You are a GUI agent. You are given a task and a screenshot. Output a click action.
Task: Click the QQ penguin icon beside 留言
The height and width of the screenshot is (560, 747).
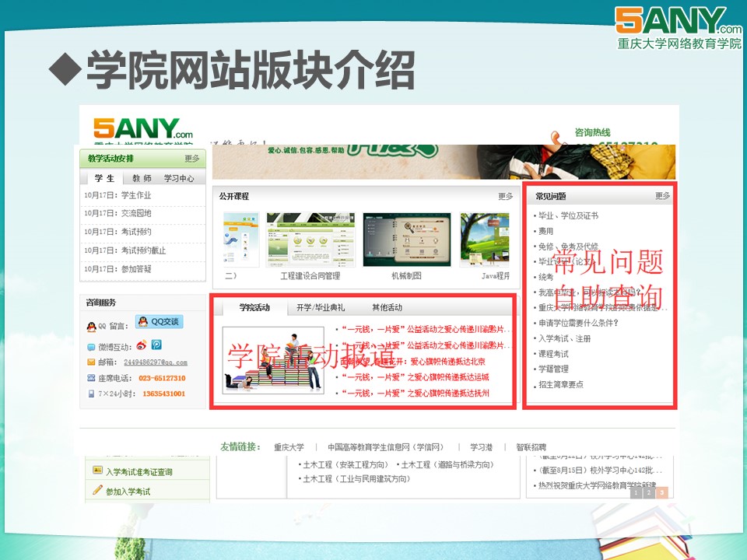click(90, 327)
